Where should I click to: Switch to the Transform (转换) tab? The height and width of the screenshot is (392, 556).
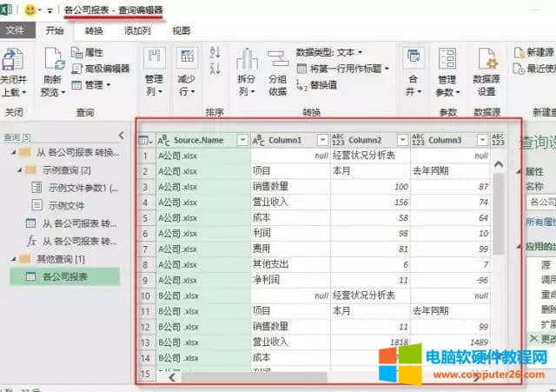(x=94, y=31)
